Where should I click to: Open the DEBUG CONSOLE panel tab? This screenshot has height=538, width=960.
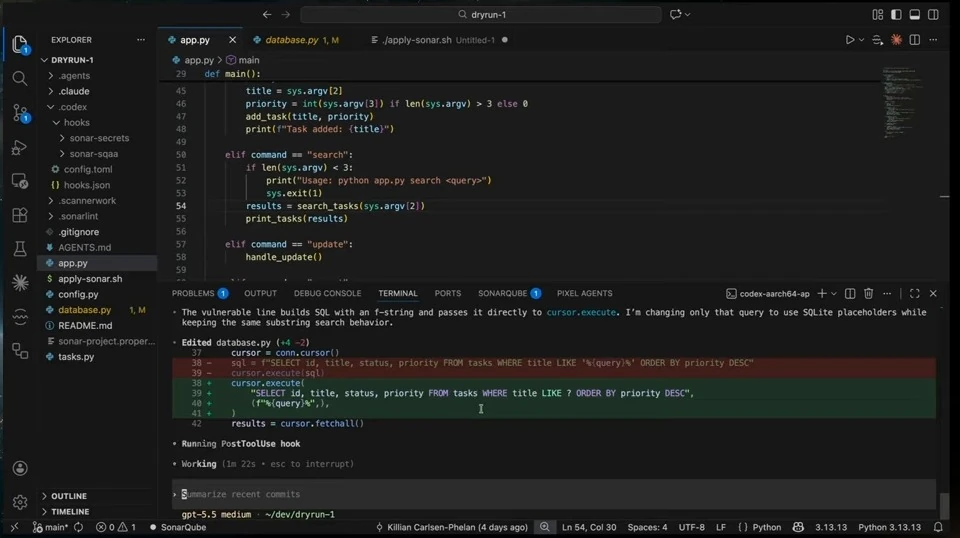(x=328, y=293)
